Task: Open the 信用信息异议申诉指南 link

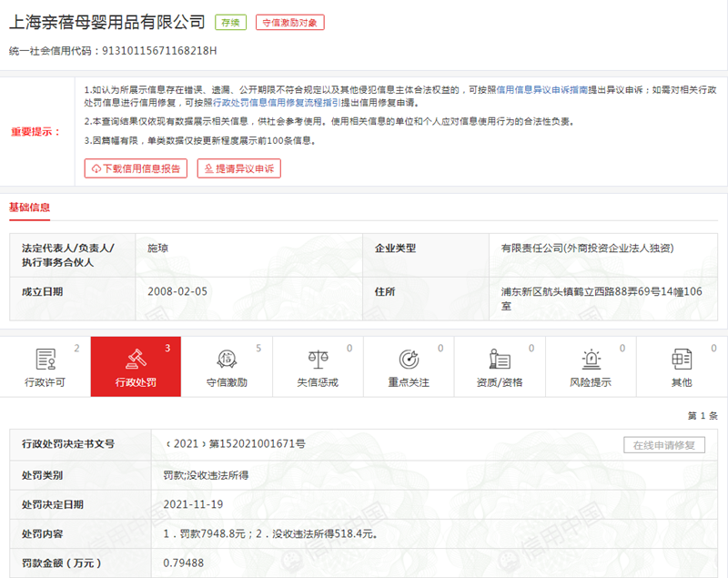Action: coord(542,89)
